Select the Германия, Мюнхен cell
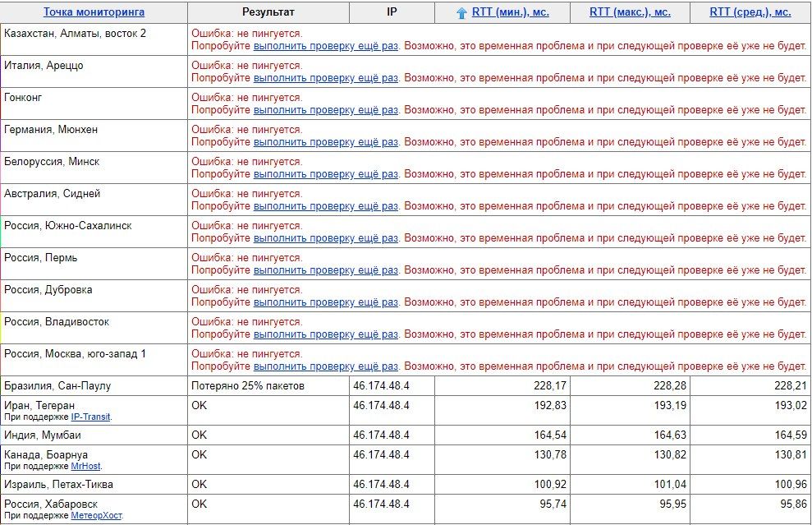812x525 pixels. click(94, 136)
